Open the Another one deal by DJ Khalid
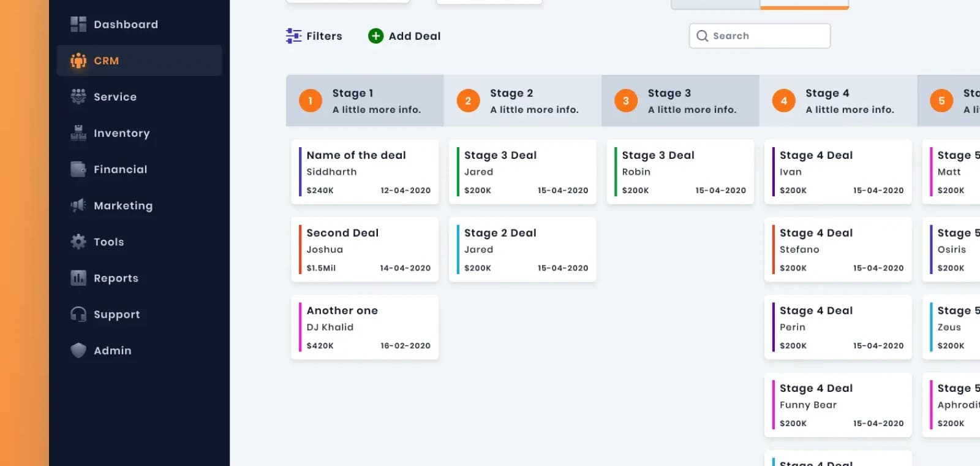Image resolution: width=980 pixels, height=466 pixels. point(365,327)
